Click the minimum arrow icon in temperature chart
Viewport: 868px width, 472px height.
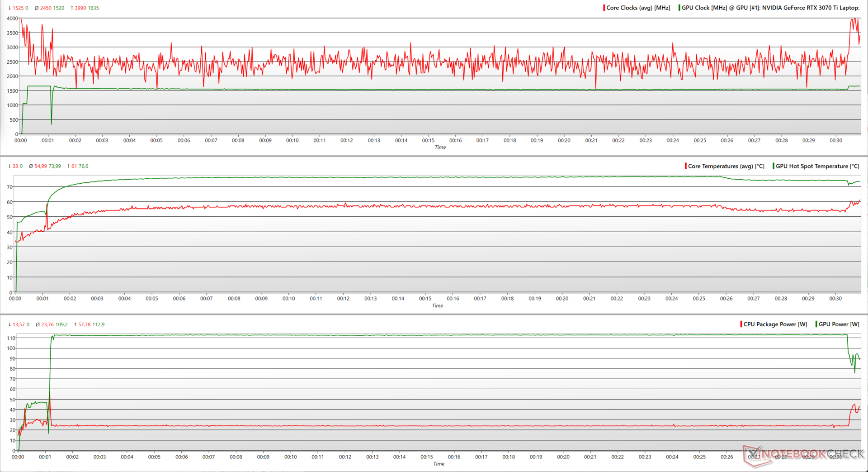point(9,166)
